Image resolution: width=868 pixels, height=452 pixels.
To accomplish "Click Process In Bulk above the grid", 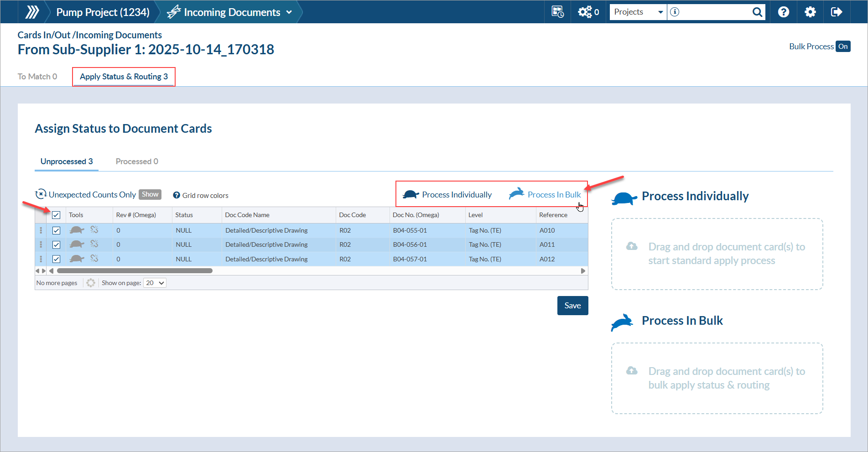I will coord(545,194).
